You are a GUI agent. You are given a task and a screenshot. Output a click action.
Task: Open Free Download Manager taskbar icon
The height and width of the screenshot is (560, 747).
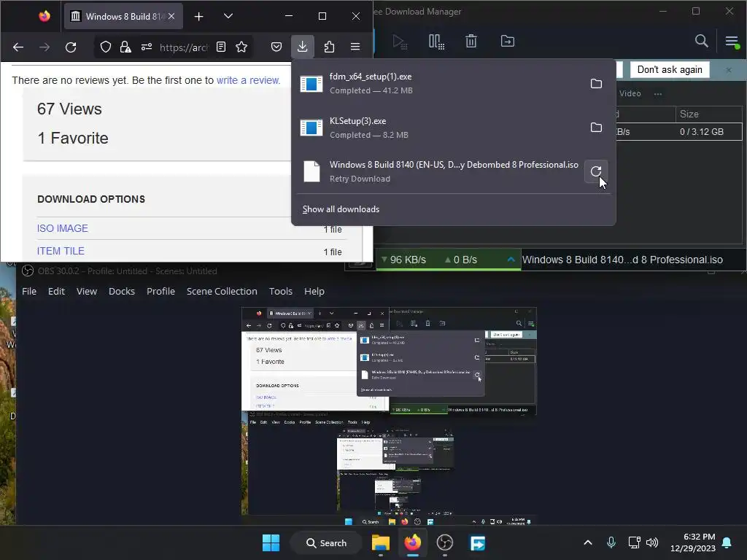[477, 542]
